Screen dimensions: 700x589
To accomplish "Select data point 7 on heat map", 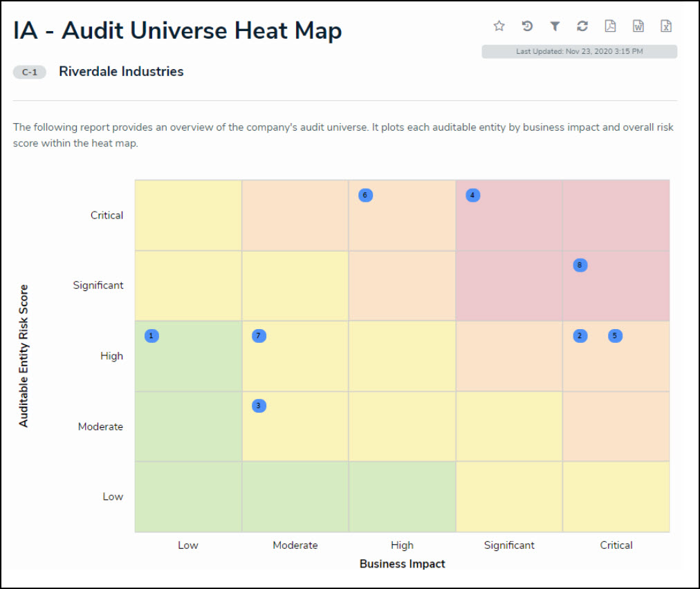I will 259,336.
